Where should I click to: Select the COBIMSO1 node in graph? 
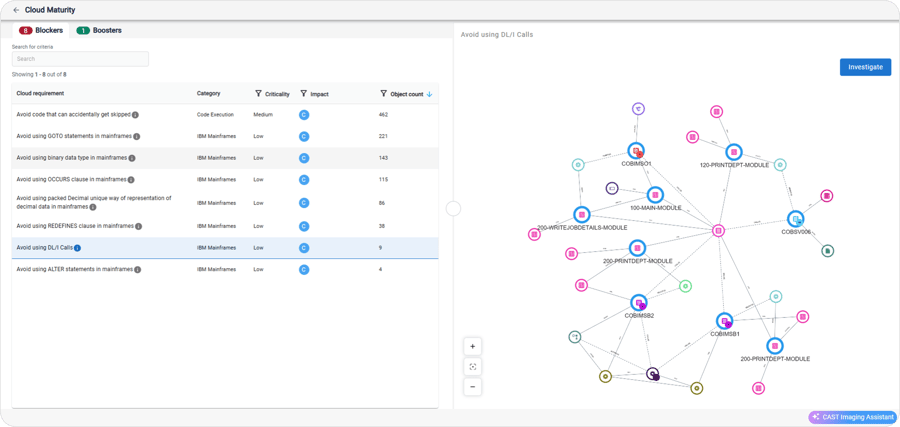coord(636,151)
